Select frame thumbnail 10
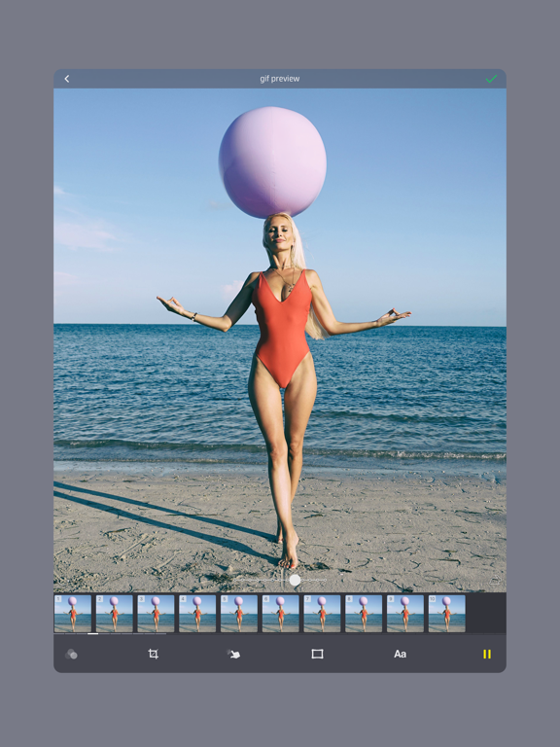This screenshot has width=560, height=747. tap(446, 614)
